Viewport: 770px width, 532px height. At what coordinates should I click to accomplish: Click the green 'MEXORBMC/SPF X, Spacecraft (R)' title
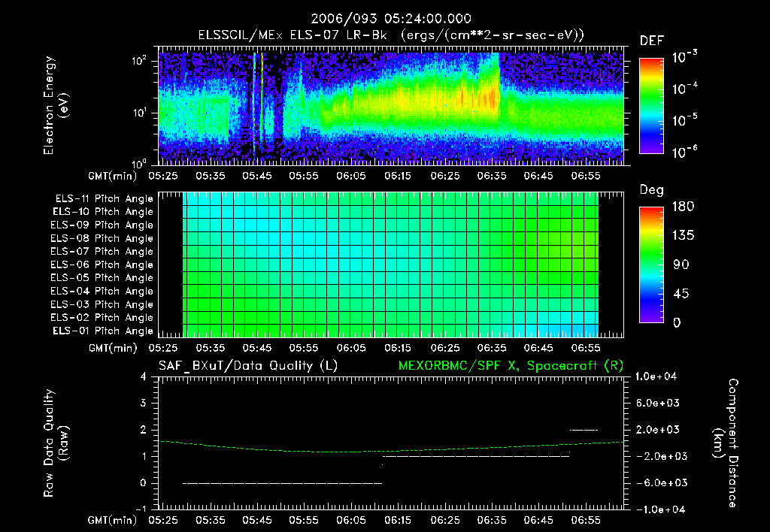511,366
